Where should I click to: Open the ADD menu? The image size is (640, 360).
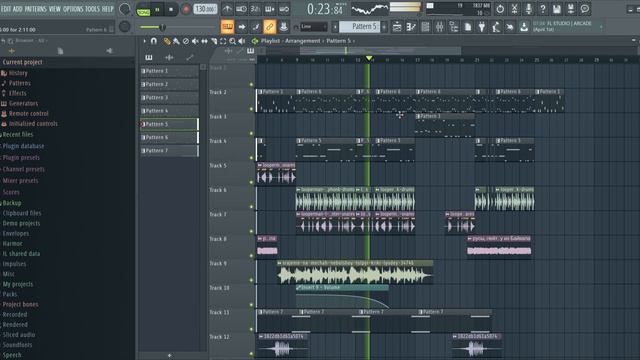click(18, 9)
